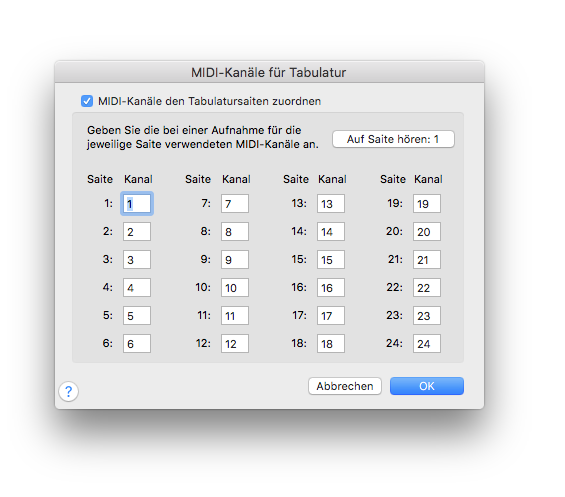The height and width of the screenshot is (497, 565).
Task: Select the Kanal field for Saite 5
Action: [137, 316]
